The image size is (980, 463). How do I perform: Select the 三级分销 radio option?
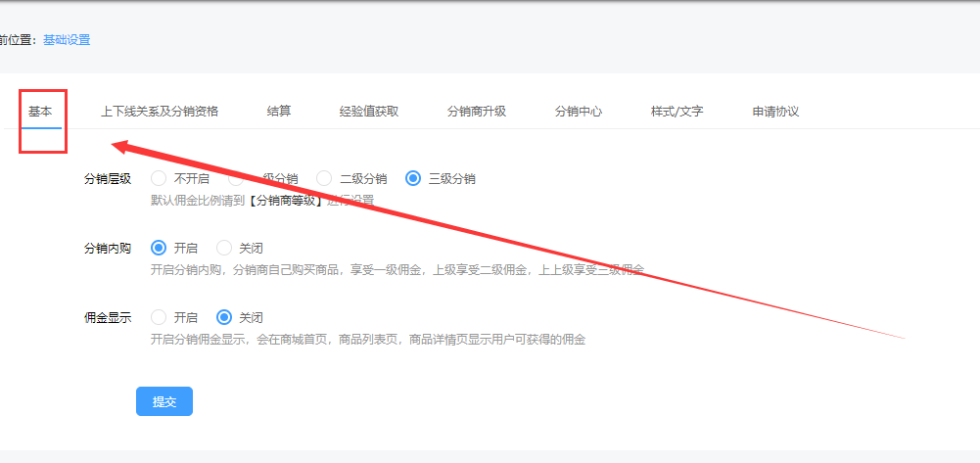pyautogui.click(x=413, y=178)
